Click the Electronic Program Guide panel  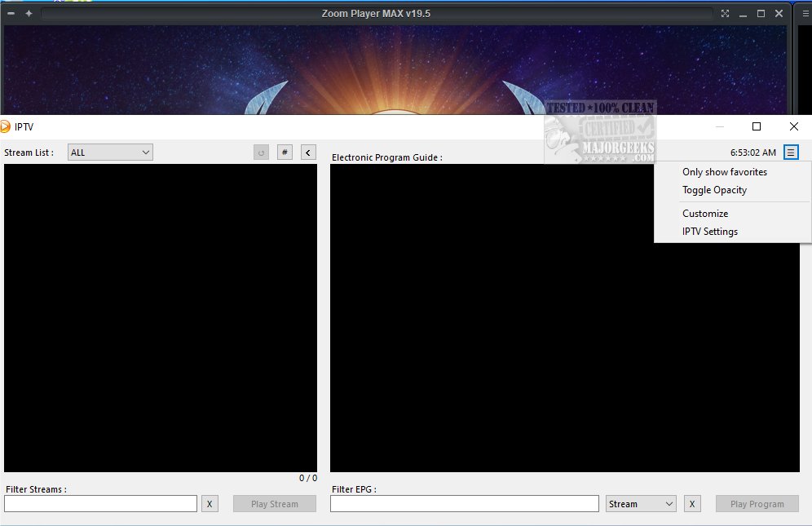(564, 318)
